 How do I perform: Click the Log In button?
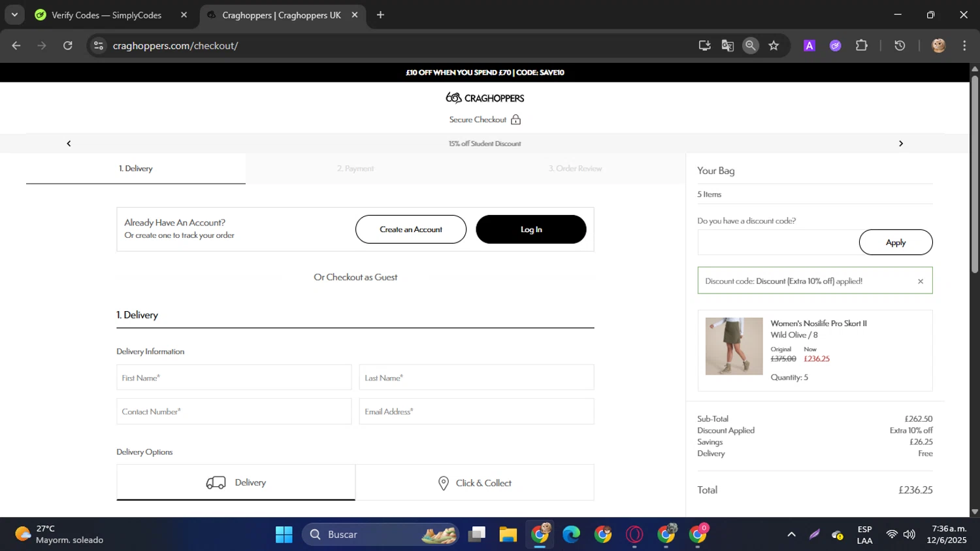531,229
